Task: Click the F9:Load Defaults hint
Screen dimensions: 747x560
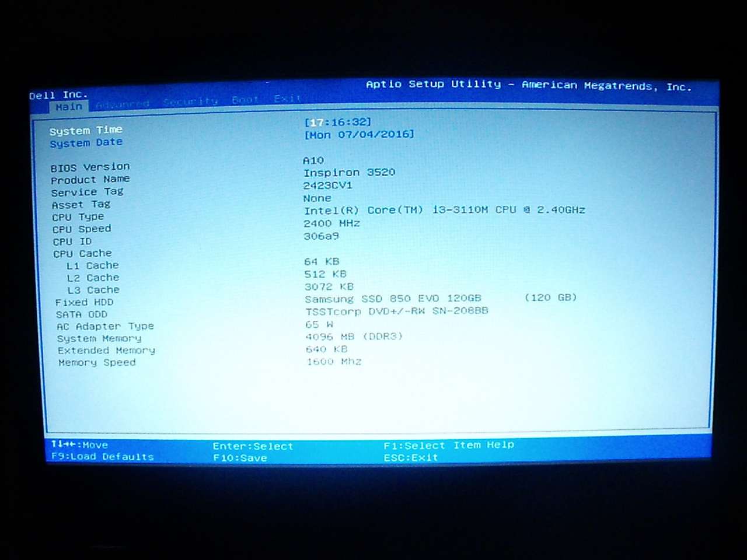Action: coord(103,457)
